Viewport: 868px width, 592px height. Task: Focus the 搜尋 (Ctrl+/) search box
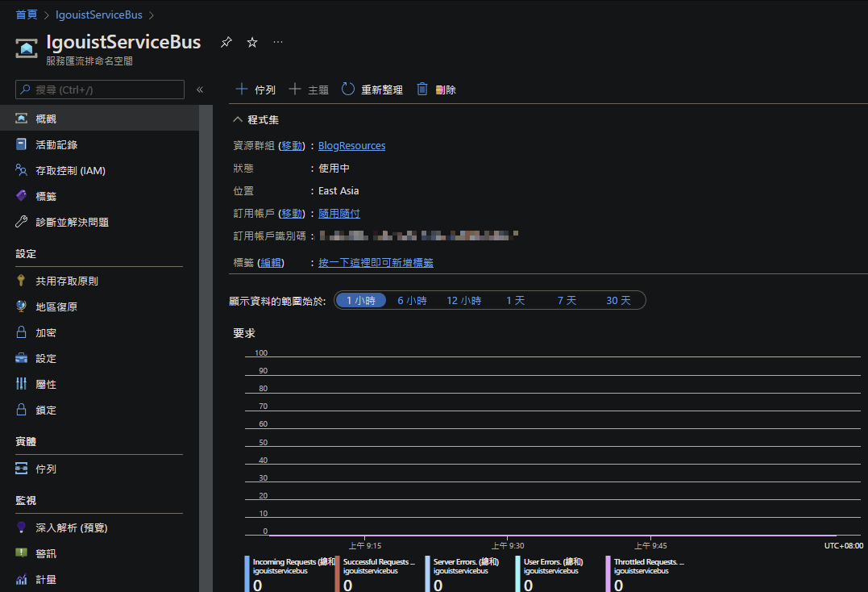pyautogui.click(x=100, y=90)
